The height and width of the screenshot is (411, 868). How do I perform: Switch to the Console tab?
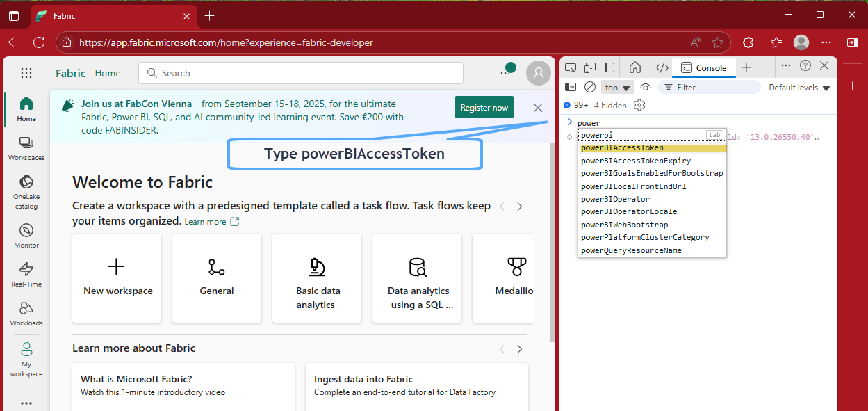tap(703, 67)
